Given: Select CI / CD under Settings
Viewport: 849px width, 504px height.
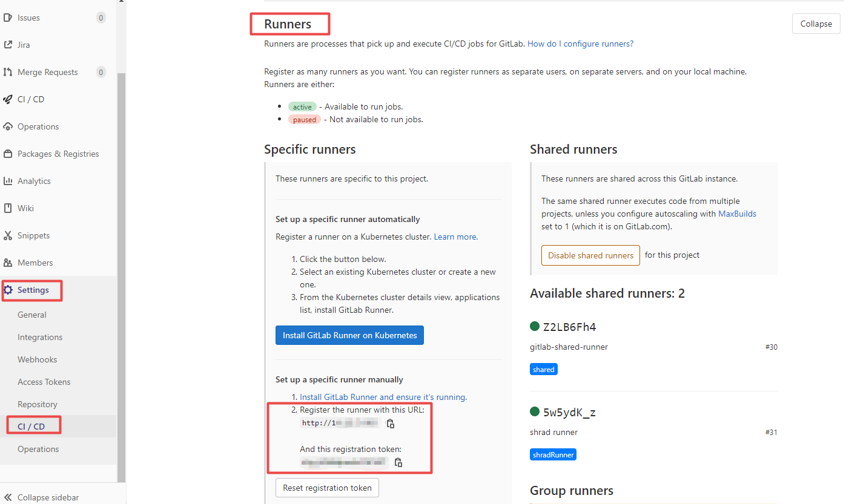Looking at the screenshot, I should (31, 427).
